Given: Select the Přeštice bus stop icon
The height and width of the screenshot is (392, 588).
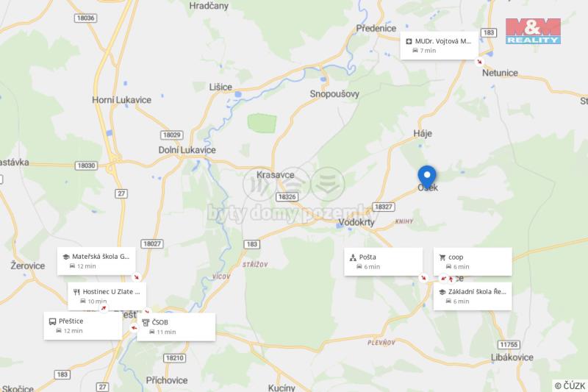Looking at the screenshot, I should tap(52, 321).
